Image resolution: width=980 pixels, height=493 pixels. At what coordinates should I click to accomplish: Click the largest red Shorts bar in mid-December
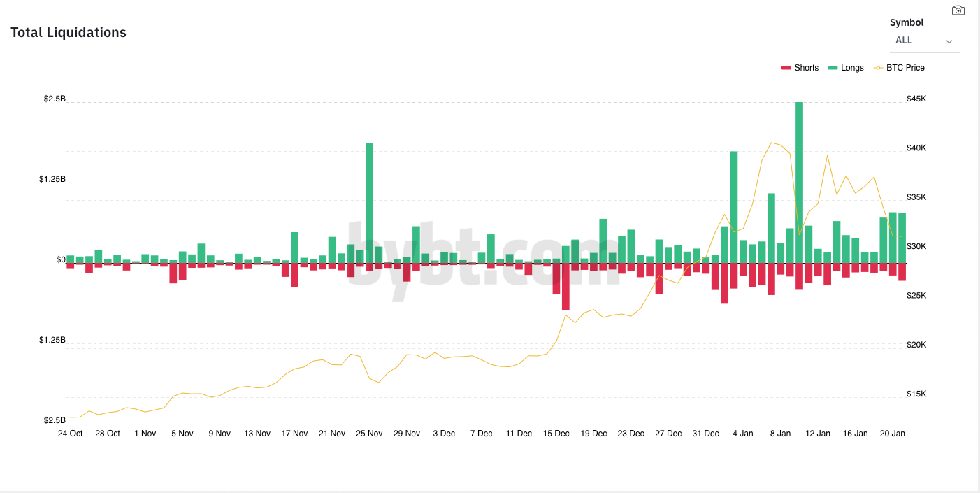tap(565, 287)
